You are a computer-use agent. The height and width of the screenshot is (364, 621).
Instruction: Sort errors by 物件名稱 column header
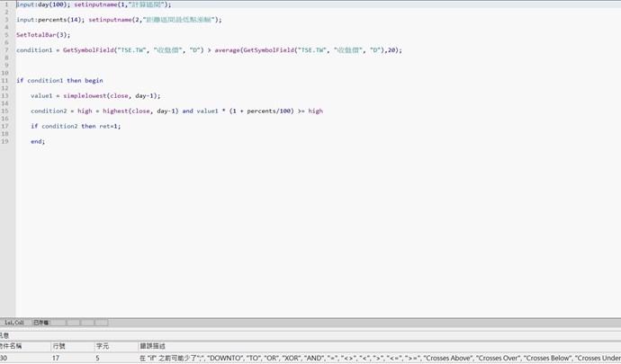point(11,346)
